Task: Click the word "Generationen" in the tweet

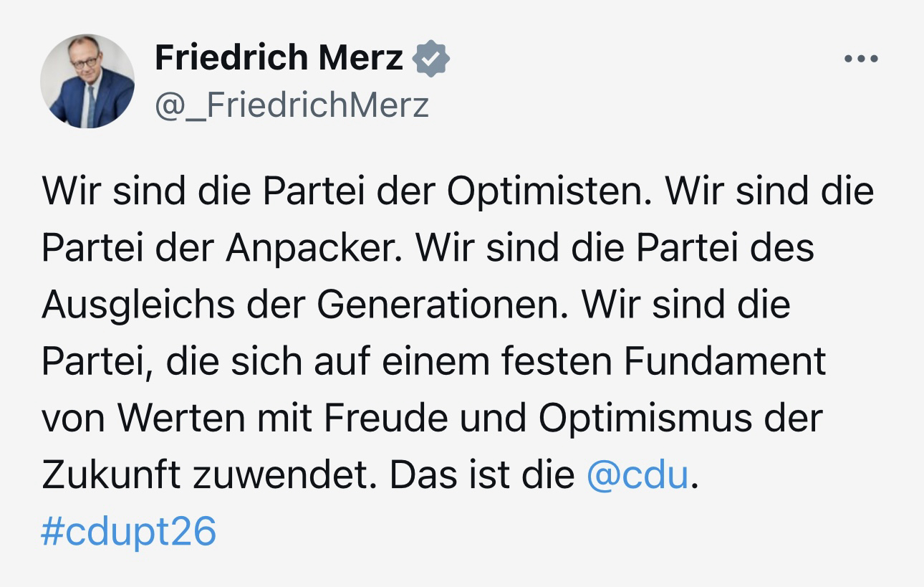Action: [x=435, y=304]
